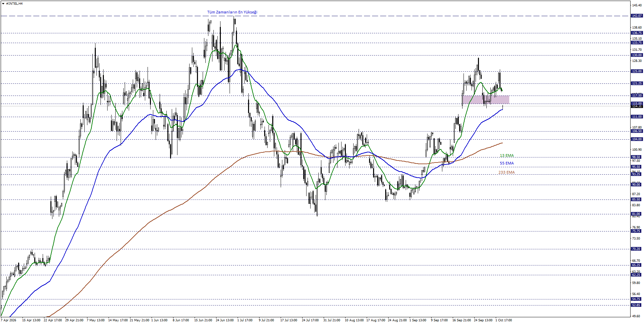Click the 54.75 price level tag
Image resolution: width=644 pixels, height=324 pixels.
(x=636, y=299)
